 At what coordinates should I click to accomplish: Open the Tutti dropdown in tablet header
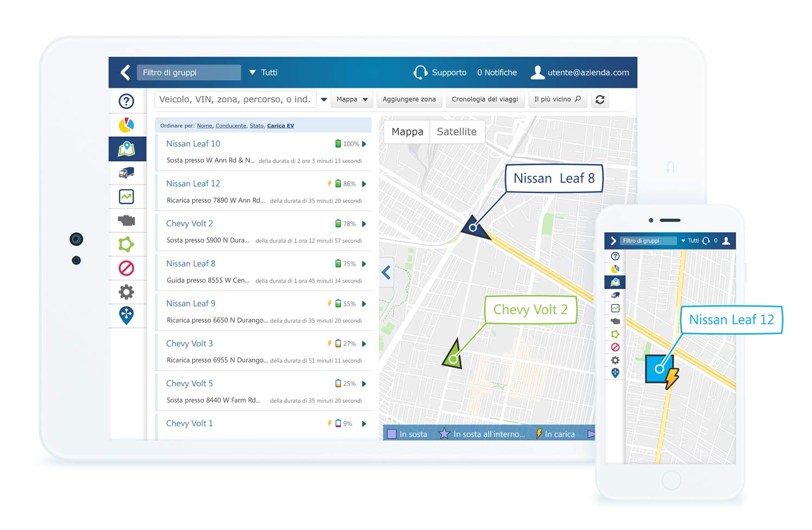pos(263,72)
